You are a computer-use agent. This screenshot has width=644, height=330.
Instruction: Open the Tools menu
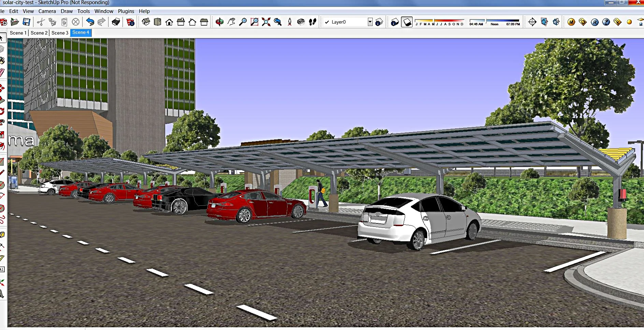pos(84,11)
